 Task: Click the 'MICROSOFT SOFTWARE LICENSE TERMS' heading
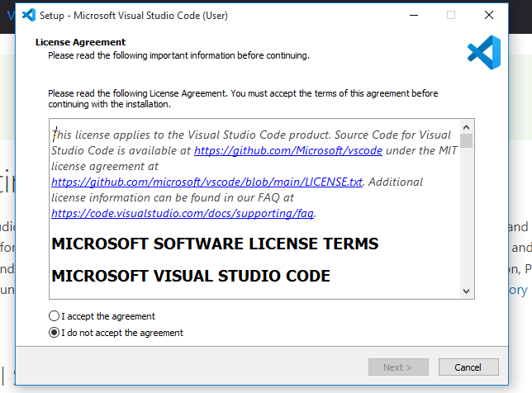click(215, 244)
